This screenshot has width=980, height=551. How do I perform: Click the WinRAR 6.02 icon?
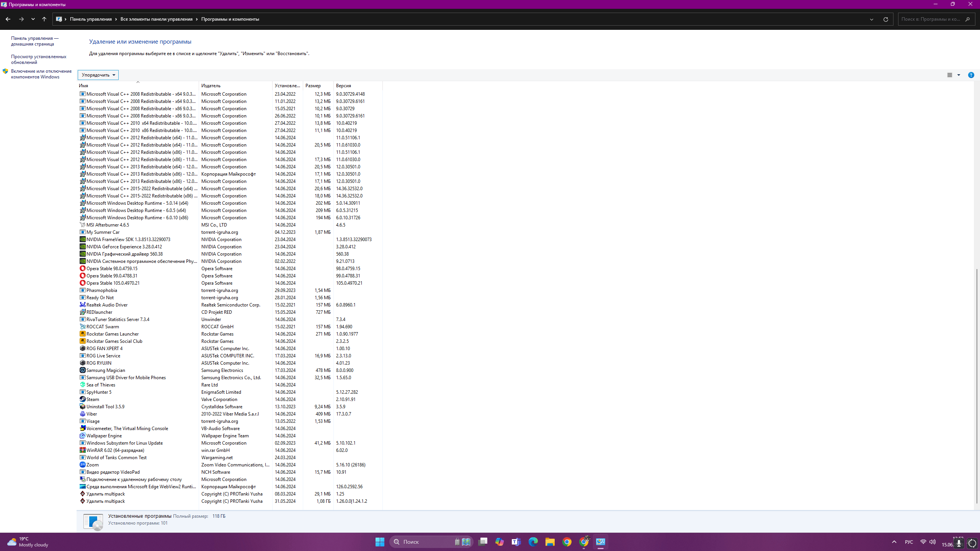pyautogui.click(x=82, y=450)
